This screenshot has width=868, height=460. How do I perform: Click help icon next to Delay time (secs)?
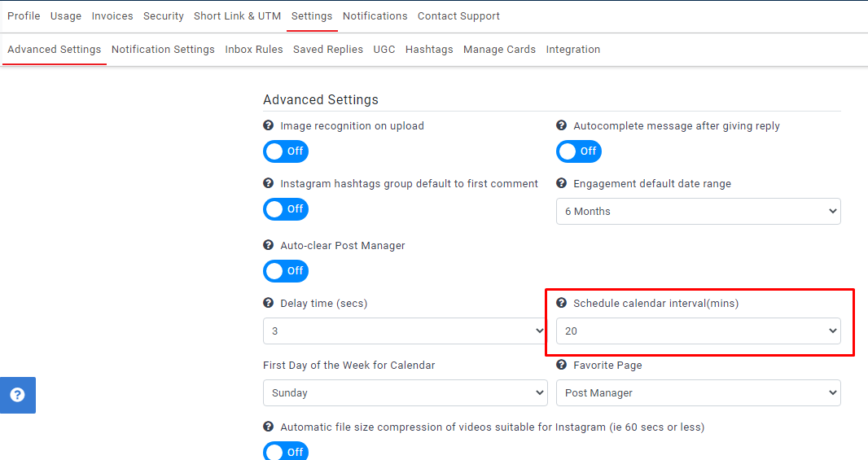click(x=269, y=304)
